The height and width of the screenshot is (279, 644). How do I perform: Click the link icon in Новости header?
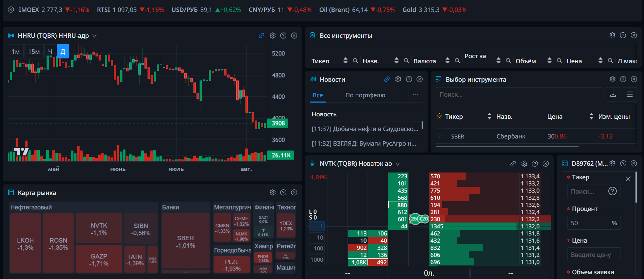pyautogui.click(x=387, y=79)
